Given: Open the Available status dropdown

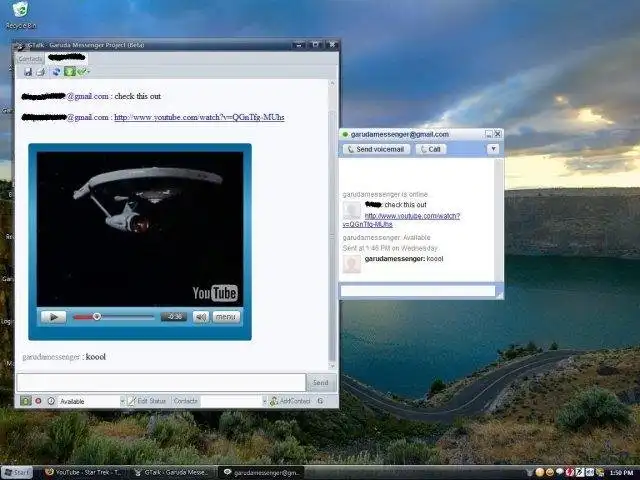Looking at the screenshot, I should pos(122,402).
